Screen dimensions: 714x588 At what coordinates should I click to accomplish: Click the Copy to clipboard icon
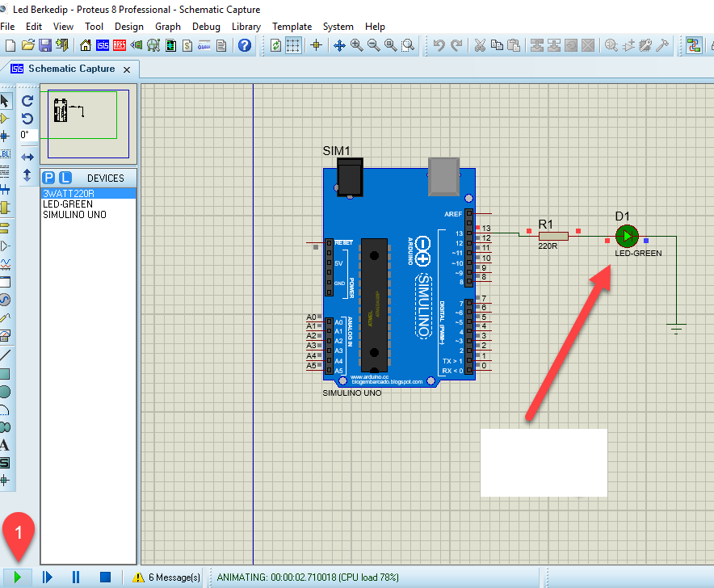pyautogui.click(x=497, y=45)
